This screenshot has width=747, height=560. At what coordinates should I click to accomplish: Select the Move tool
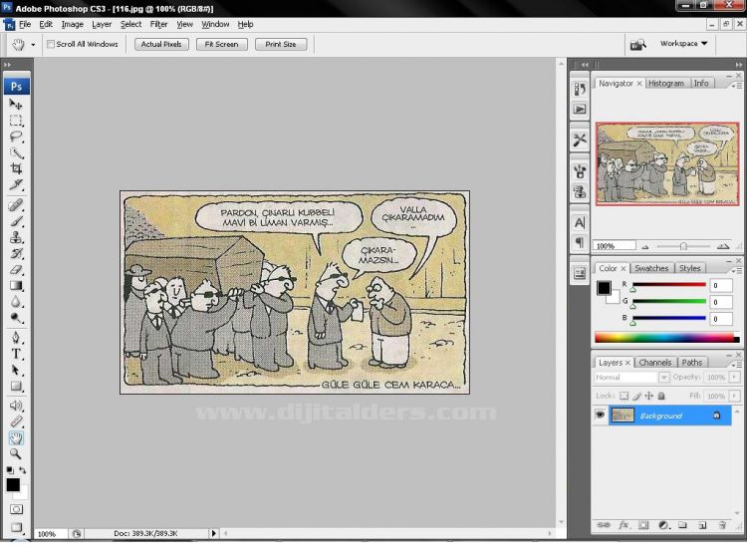(x=16, y=104)
